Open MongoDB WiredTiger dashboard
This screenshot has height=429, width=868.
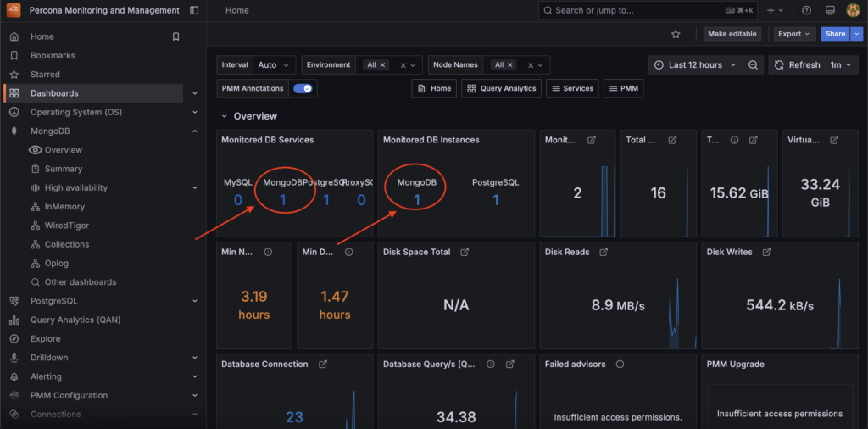(66, 226)
